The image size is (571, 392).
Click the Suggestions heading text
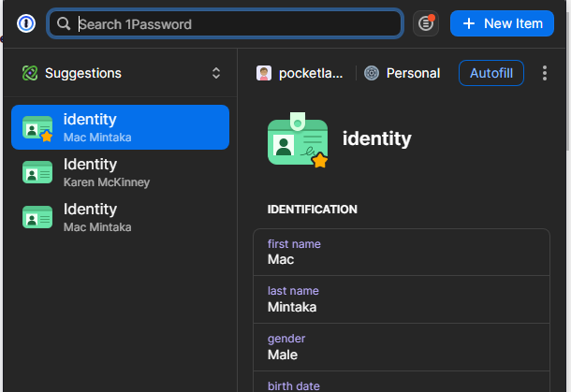(83, 73)
